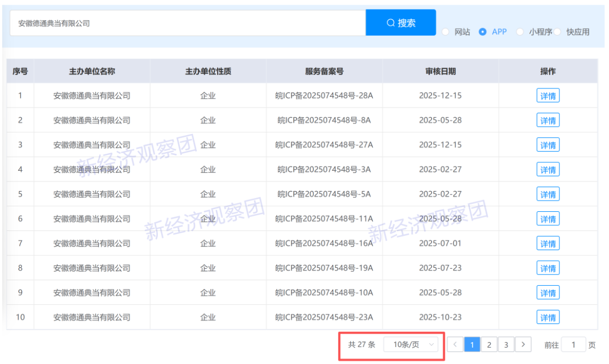This screenshot has width=609, height=364.
Task: View 详情 for row 6 record 11A
Action: tap(548, 219)
